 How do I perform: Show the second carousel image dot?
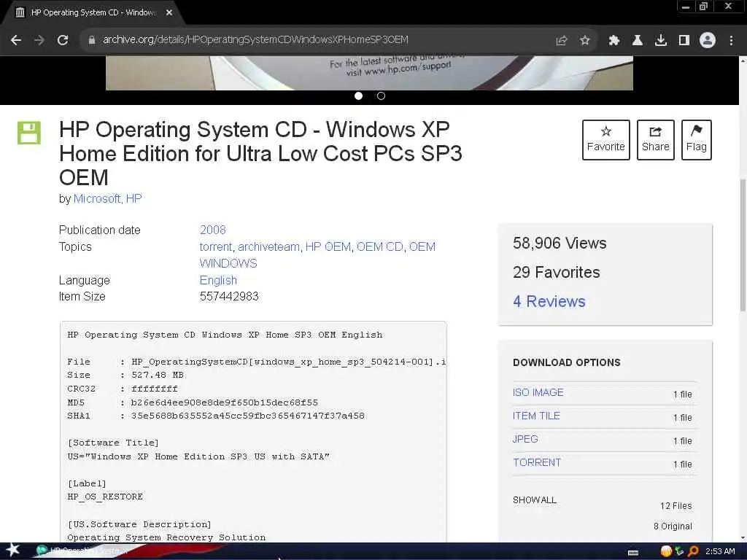pos(381,96)
